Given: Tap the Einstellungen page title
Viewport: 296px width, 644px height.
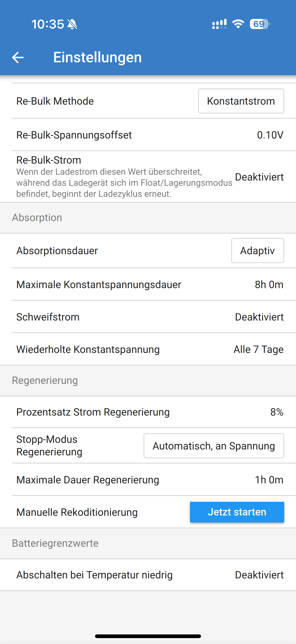Looking at the screenshot, I should coord(97,57).
